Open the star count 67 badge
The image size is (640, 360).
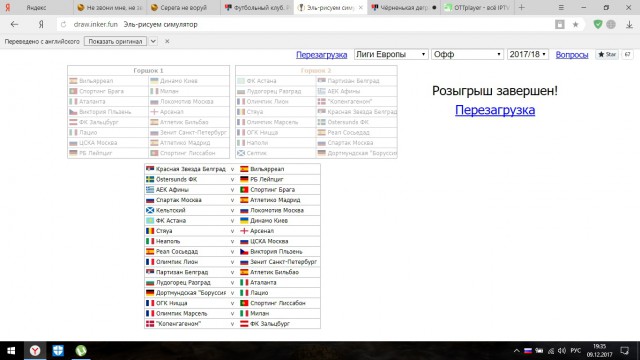[627, 54]
